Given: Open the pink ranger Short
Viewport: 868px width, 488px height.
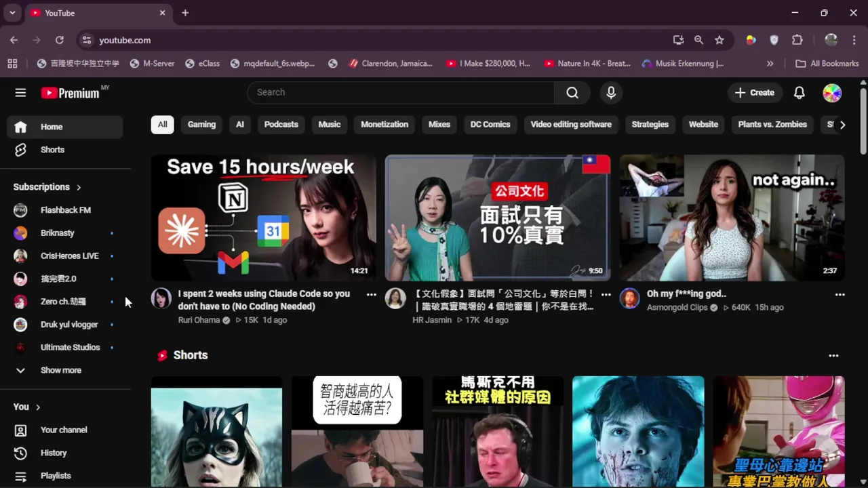Looking at the screenshot, I should click(x=778, y=432).
